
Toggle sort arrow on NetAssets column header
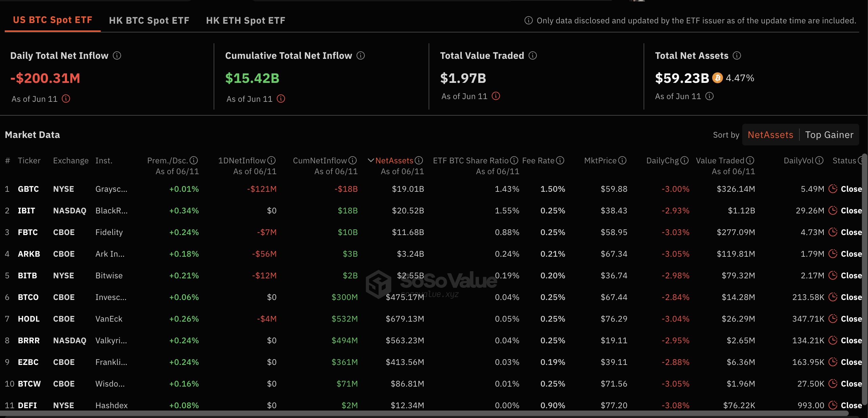(370, 160)
